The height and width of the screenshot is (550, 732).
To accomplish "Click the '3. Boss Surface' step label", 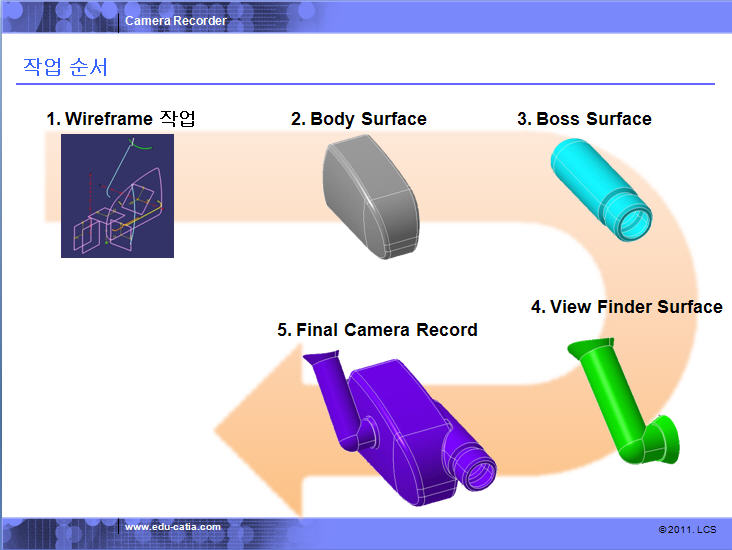I will [584, 119].
